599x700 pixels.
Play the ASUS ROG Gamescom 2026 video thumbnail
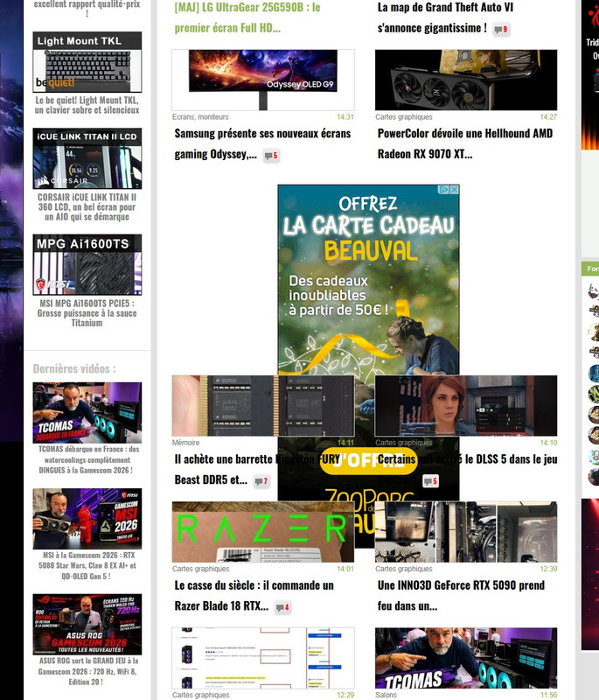(x=87, y=625)
